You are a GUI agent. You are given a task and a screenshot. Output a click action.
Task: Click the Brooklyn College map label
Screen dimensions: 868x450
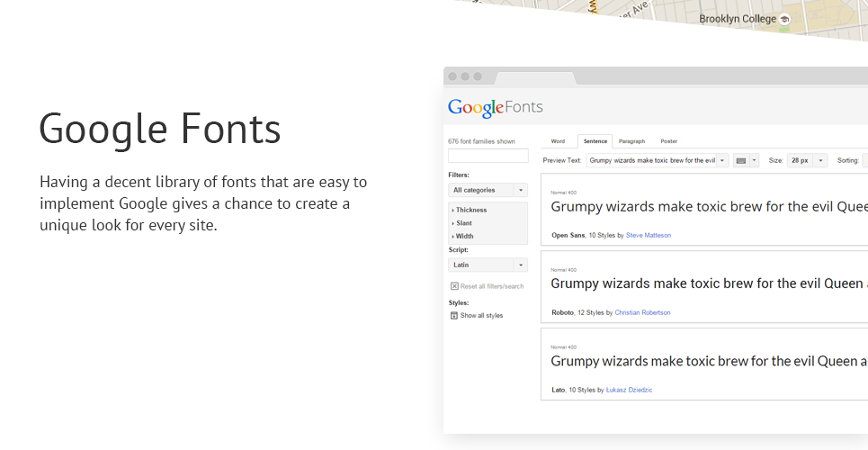pyautogui.click(x=738, y=19)
